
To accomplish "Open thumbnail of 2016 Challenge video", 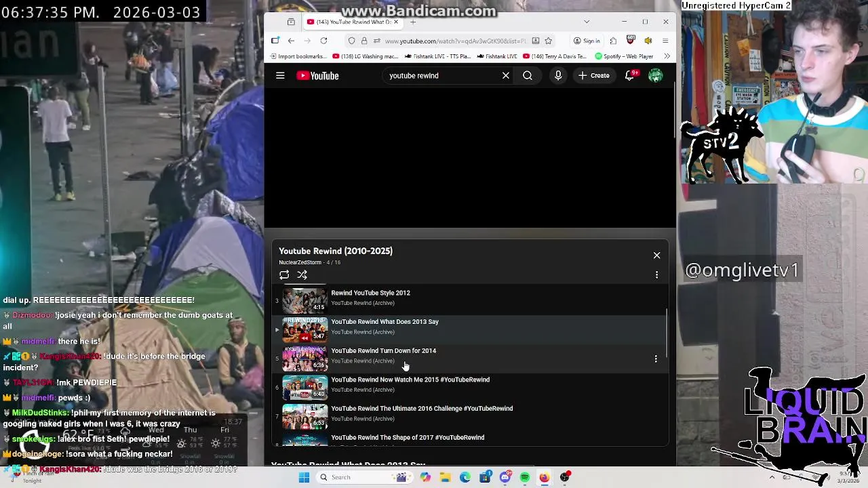I will (304, 416).
